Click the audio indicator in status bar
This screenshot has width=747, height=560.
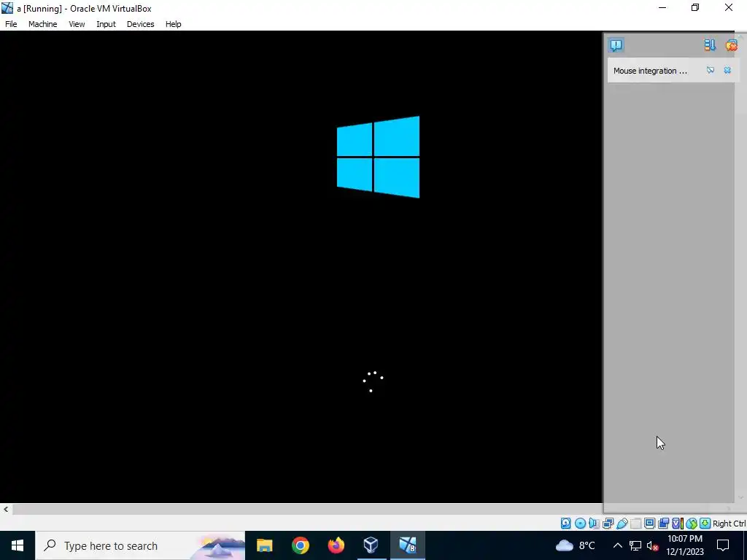[x=594, y=524]
